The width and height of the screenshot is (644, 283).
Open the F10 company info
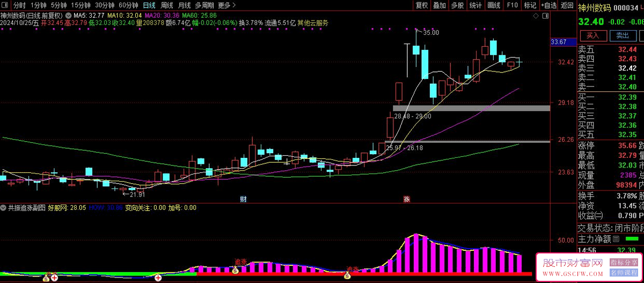(512, 5)
